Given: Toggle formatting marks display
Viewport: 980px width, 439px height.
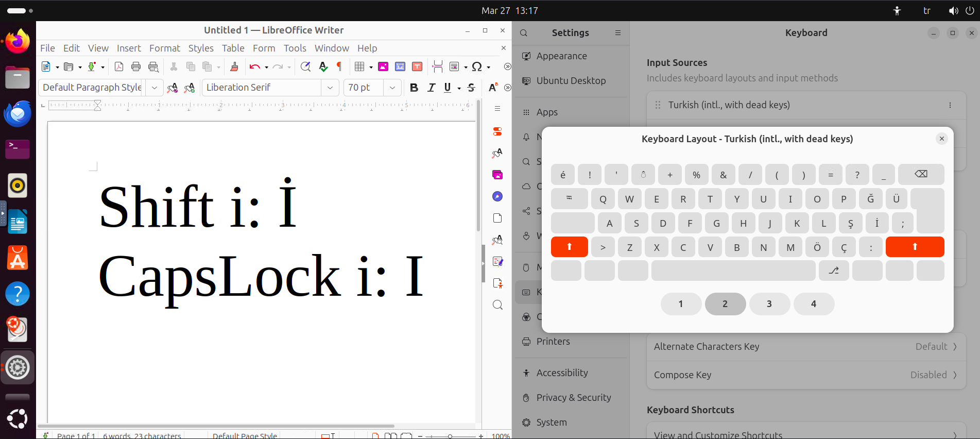Looking at the screenshot, I should coord(339,66).
